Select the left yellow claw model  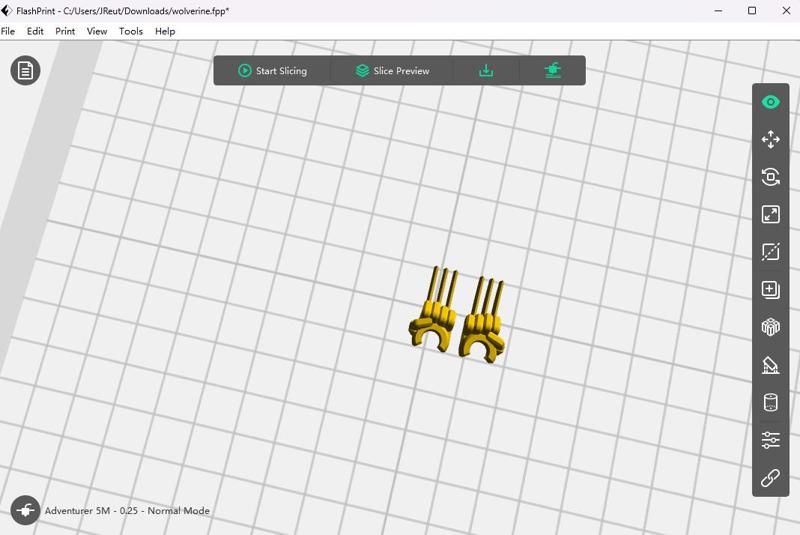[x=433, y=310]
